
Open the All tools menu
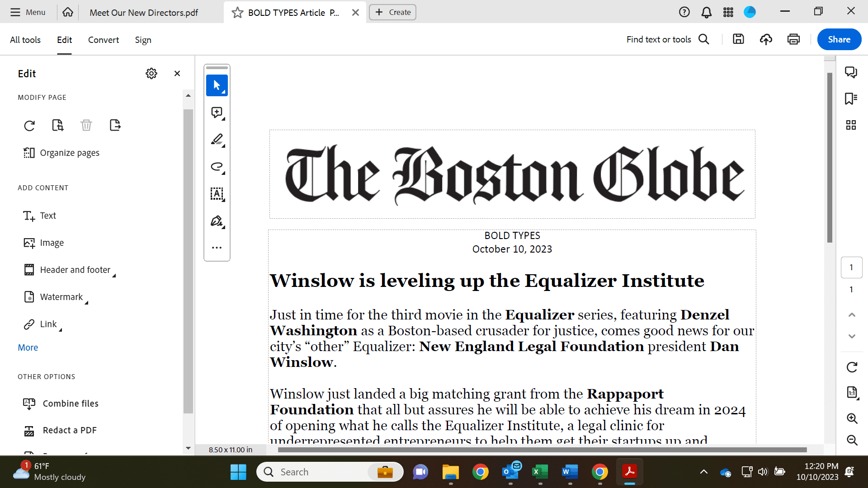(25, 40)
